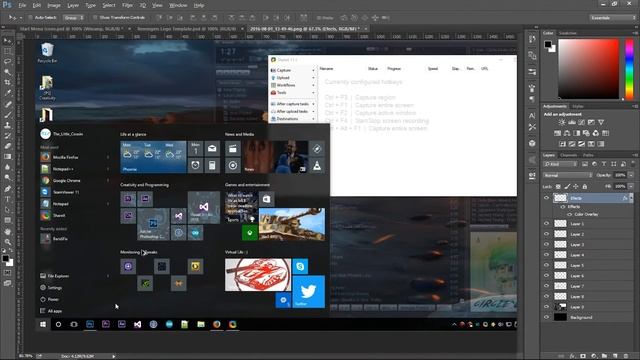The height and width of the screenshot is (360, 640).
Task: Switch to Start Menu Icons.psd document tab
Action: pos(71,29)
